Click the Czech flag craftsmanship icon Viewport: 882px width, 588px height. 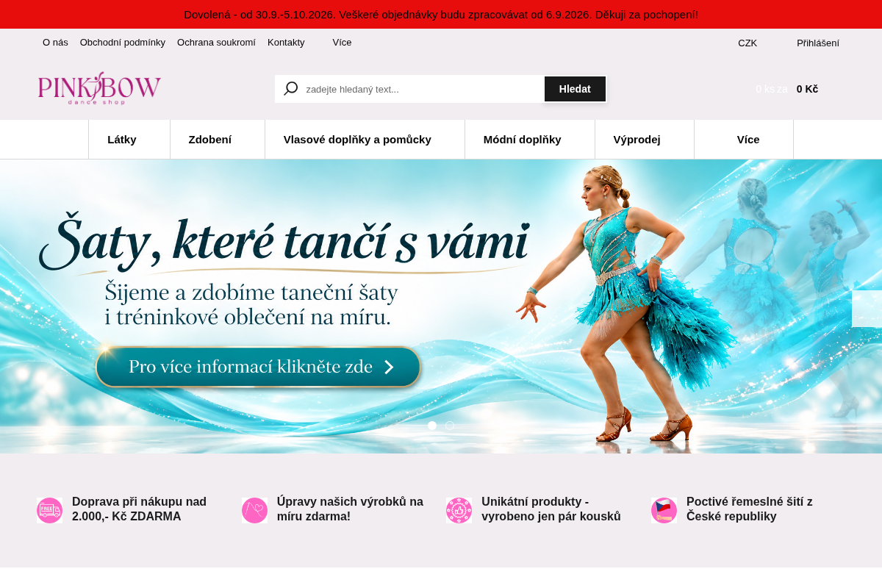[x=664, y=510]
